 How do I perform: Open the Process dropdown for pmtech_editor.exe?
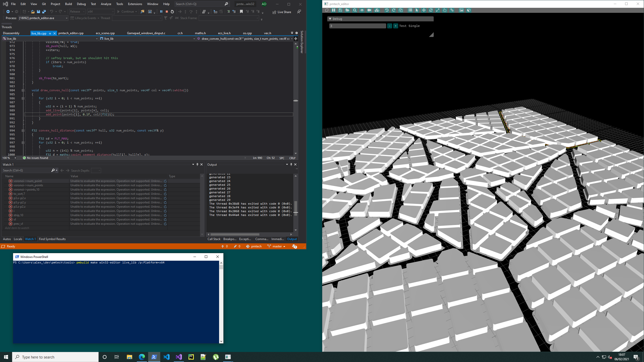(x=66, y=18)
